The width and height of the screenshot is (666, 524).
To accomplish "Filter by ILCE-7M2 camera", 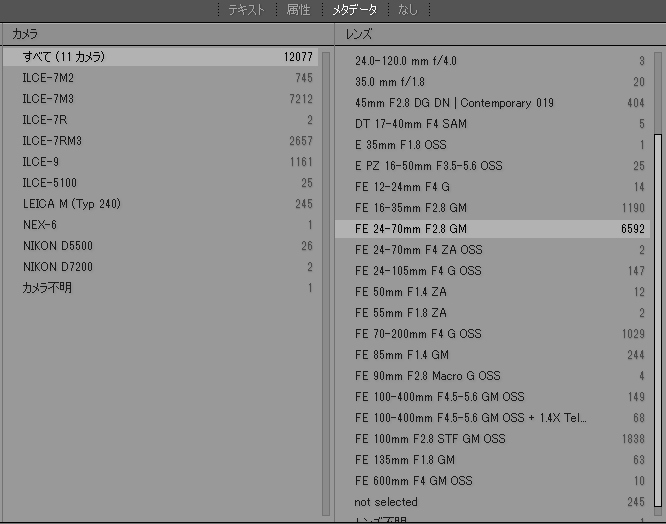I will click(x=161, y=78).
